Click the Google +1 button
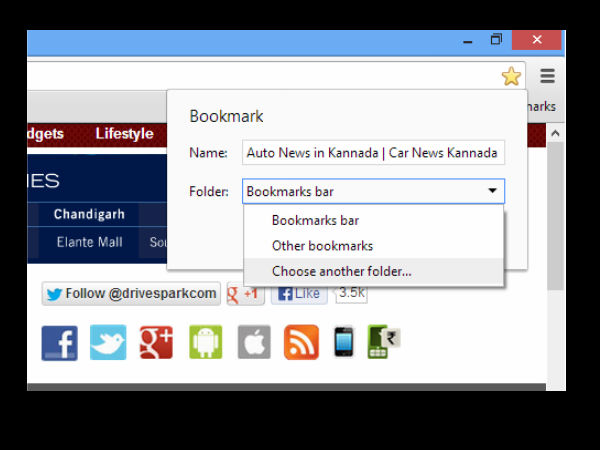Image resolution: width=600 pixels, height=450 pixels. point(245,293)
